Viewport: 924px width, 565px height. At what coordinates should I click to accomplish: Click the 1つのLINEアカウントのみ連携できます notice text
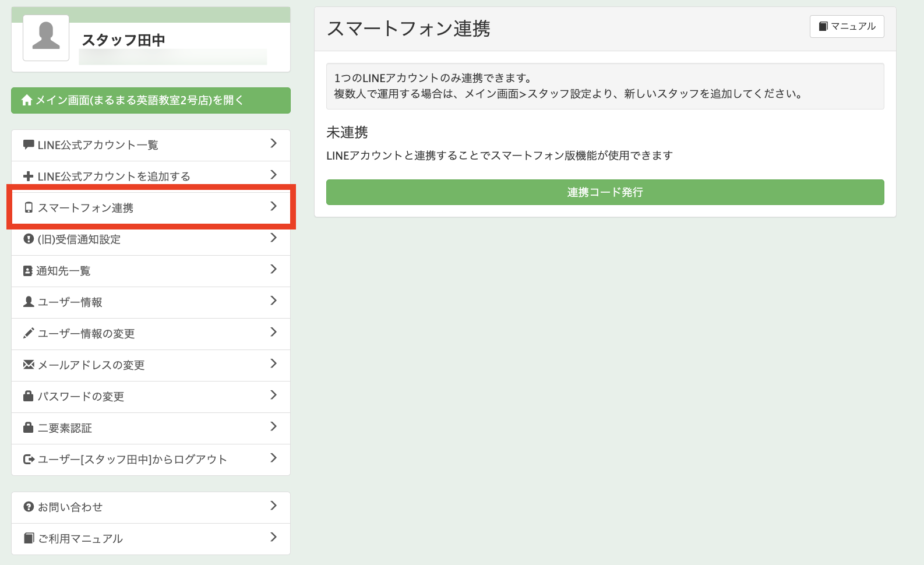point(433,78)
